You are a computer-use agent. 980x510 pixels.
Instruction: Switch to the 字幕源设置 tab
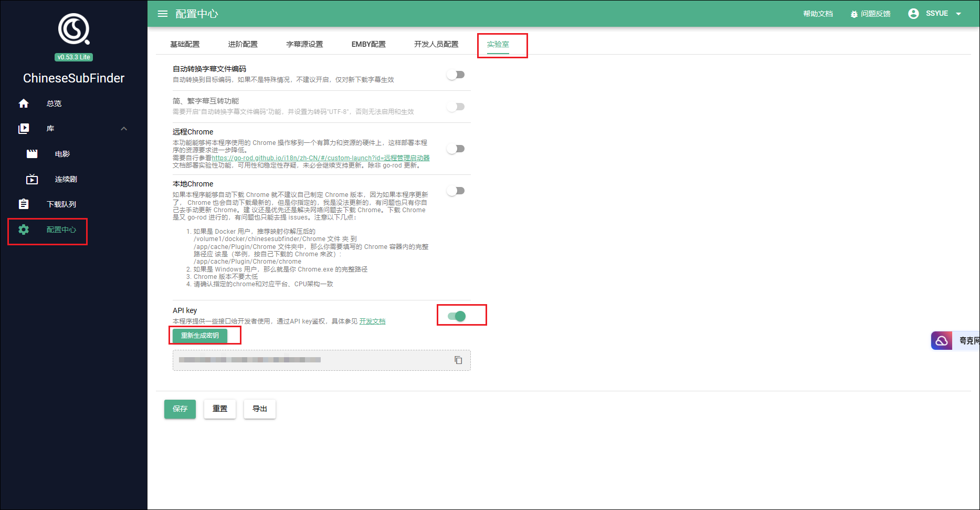(304, 44)
